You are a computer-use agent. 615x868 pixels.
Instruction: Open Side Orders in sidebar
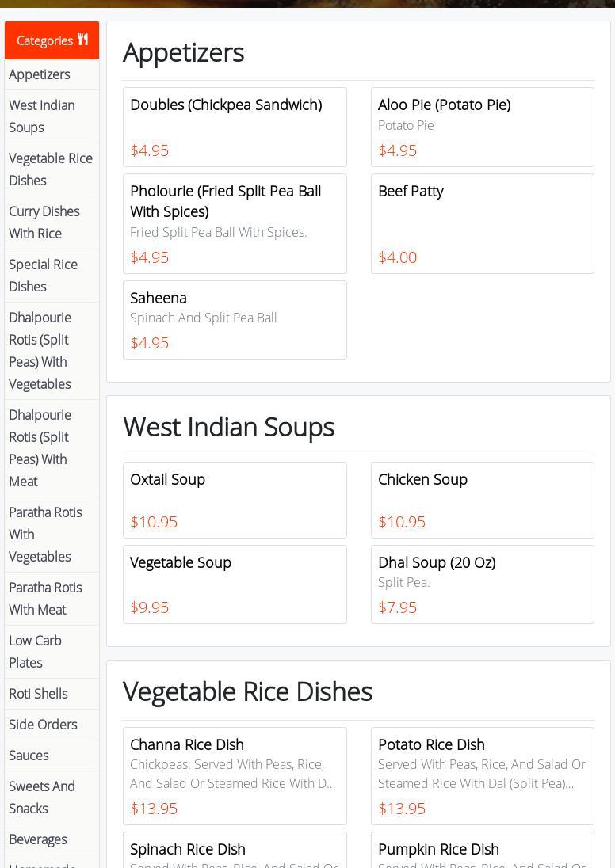(x=43, y=725)
